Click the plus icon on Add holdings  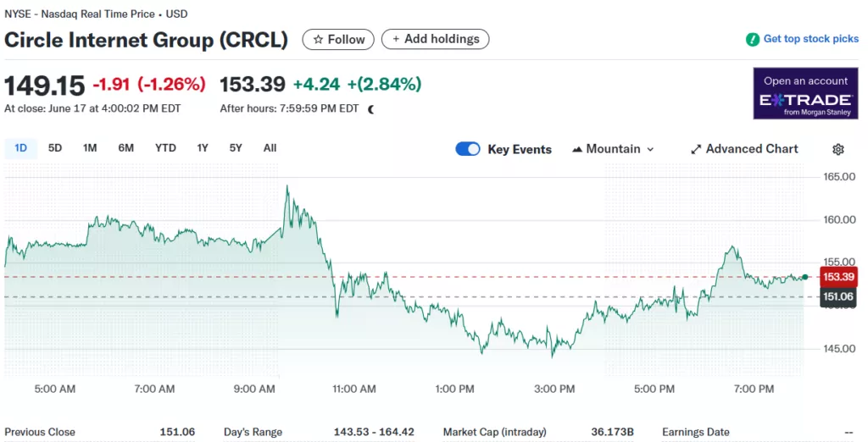click(396, 39)
